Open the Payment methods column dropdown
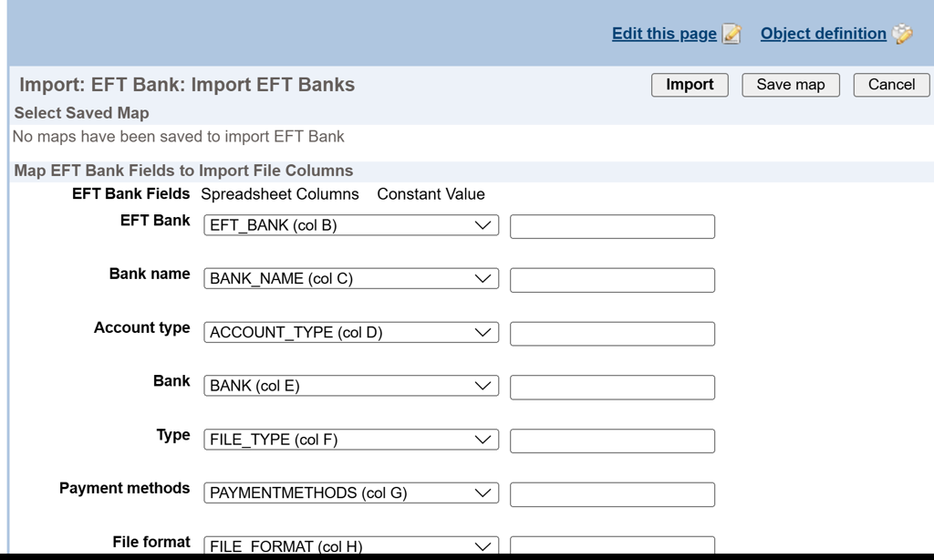The height and width of the screenshot is (560, 934). pyautogui.click(x=351, y=493)
